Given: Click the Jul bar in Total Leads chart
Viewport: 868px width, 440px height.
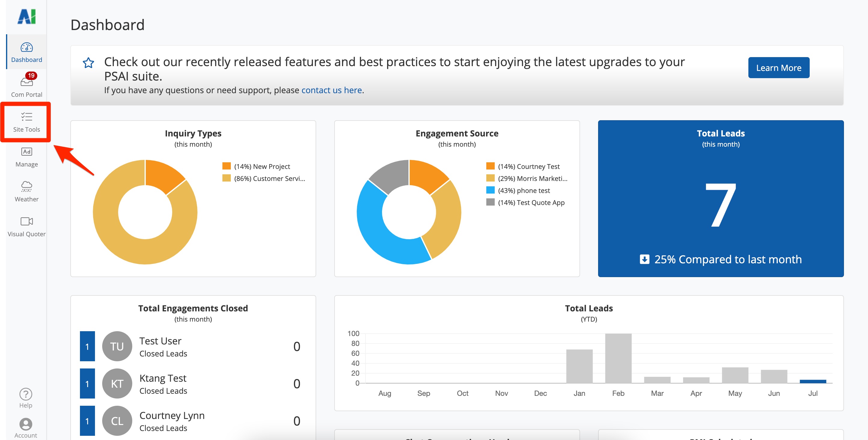Looking at the screenshot, I should click(812, 381).
